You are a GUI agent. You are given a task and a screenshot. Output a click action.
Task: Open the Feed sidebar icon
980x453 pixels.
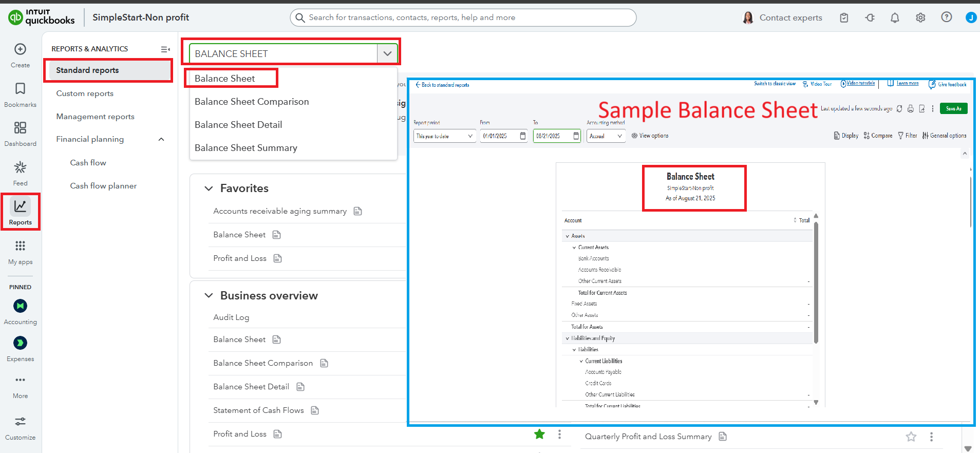coord(20,168)
